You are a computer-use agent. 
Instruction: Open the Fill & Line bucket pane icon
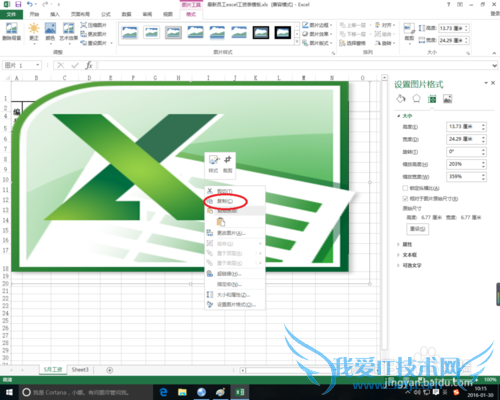pos(401,99)
